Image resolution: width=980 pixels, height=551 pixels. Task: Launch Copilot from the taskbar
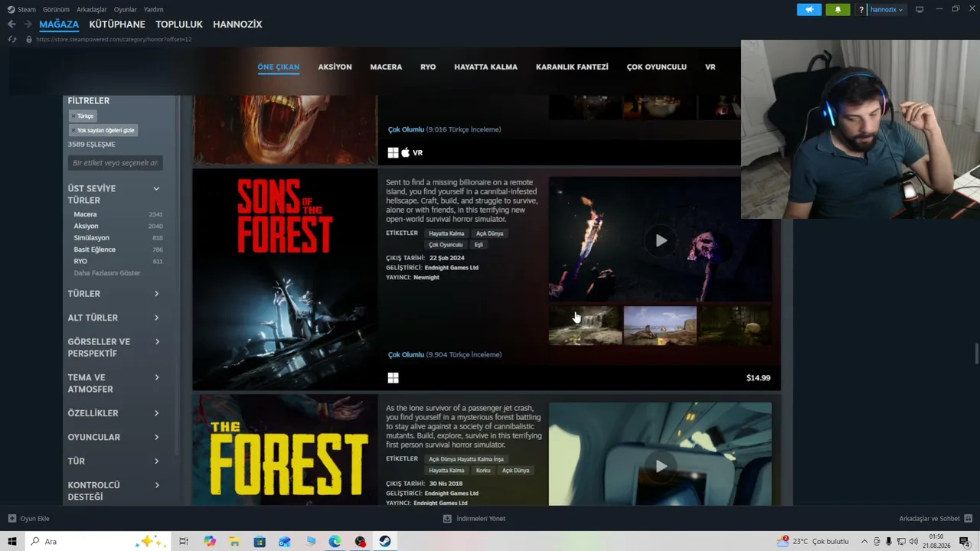point(210,542)
